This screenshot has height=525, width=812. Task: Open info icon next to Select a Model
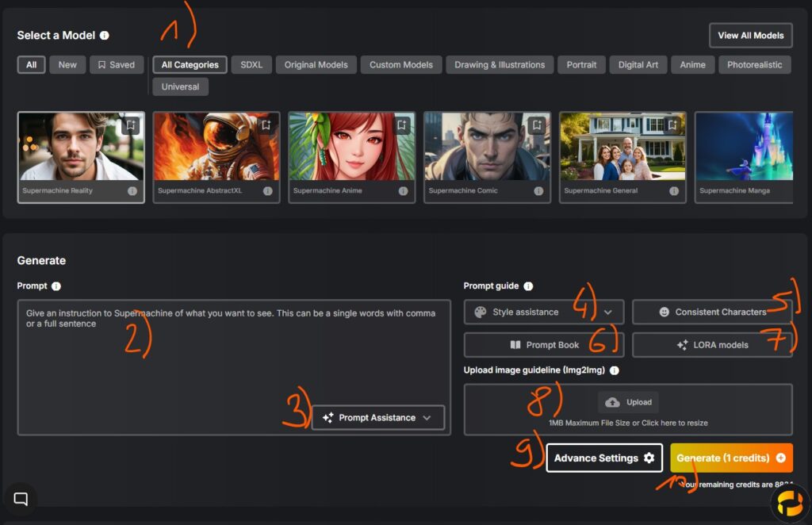tap(105, 36)
